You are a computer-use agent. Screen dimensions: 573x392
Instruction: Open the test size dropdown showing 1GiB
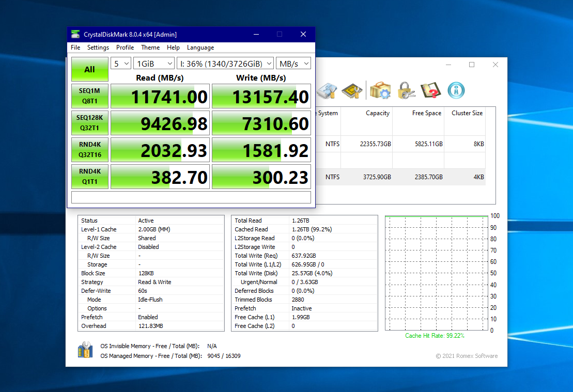[x=154, y=64]
